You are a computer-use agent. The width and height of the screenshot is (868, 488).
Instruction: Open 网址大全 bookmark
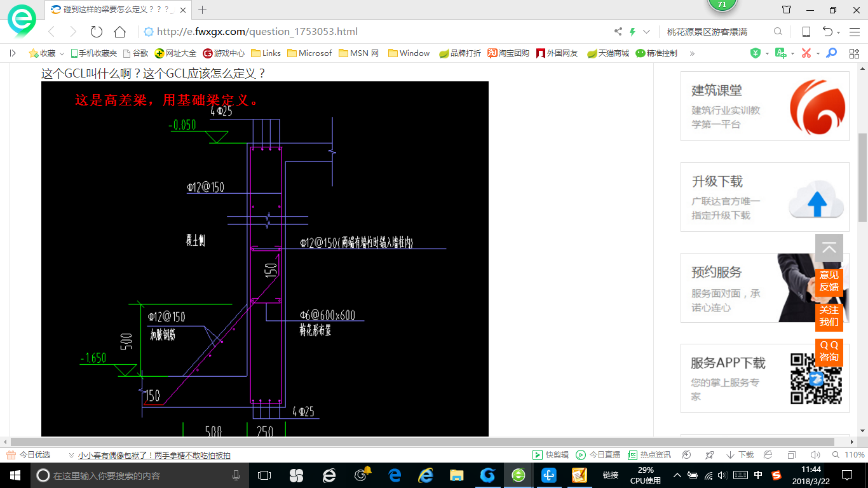point(177,53)
